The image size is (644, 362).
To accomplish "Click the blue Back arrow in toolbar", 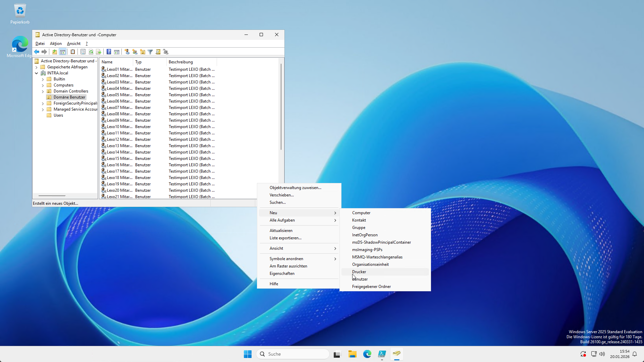I will [x=37, y=52].
